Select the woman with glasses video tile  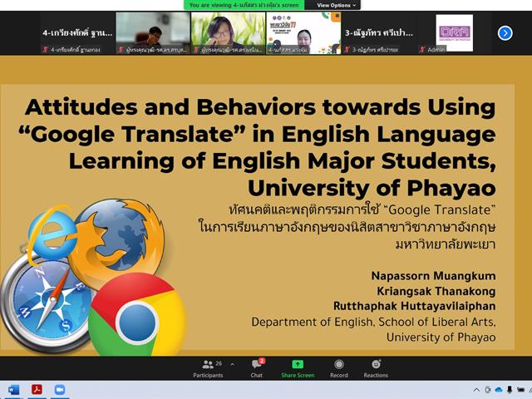click(x=228, y=33)
